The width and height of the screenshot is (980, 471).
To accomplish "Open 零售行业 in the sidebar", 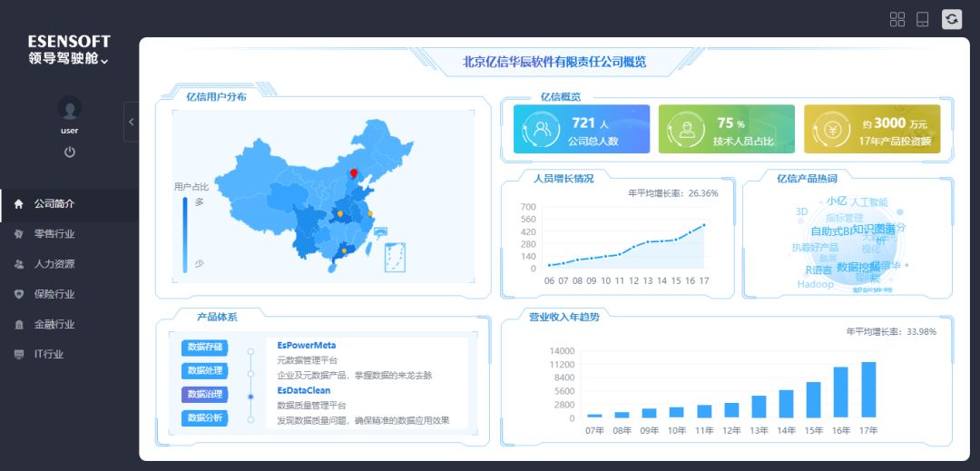I will point(54,234).
